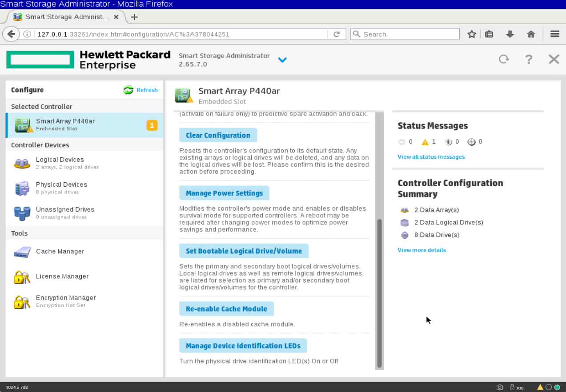Screen dimensions: 566x392
Task: Click the Hewlett Packard Enterprise logo
Action: point(88,60)
